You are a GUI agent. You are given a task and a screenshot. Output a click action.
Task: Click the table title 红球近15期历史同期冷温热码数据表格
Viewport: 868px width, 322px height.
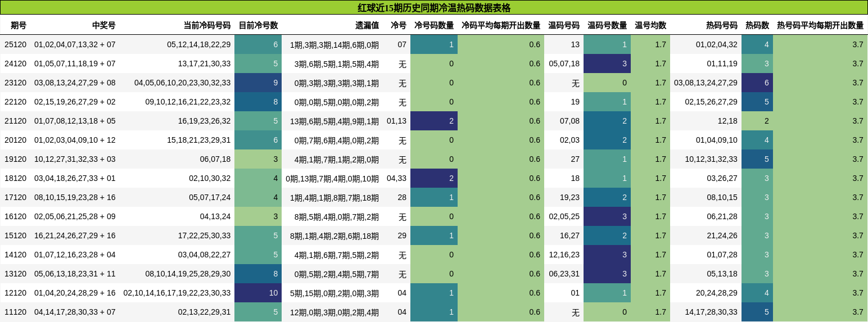point(434,7)
